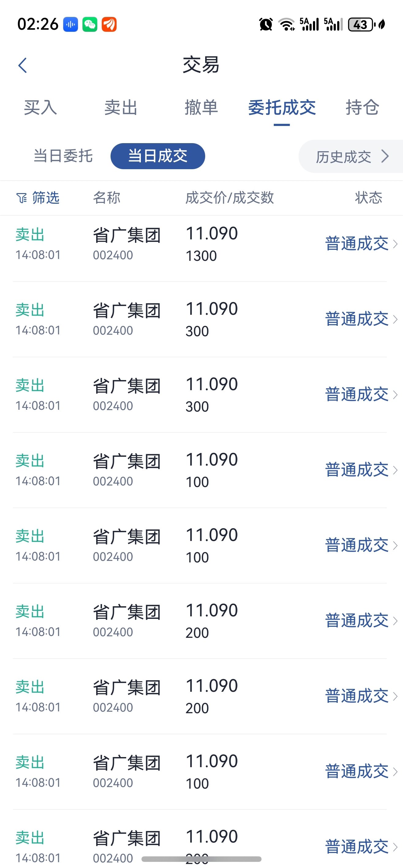This screenshot has height=868, width=403.
Task: Tap the orange app notification icon
Action: pyautogui.click(x=109, y=25)
